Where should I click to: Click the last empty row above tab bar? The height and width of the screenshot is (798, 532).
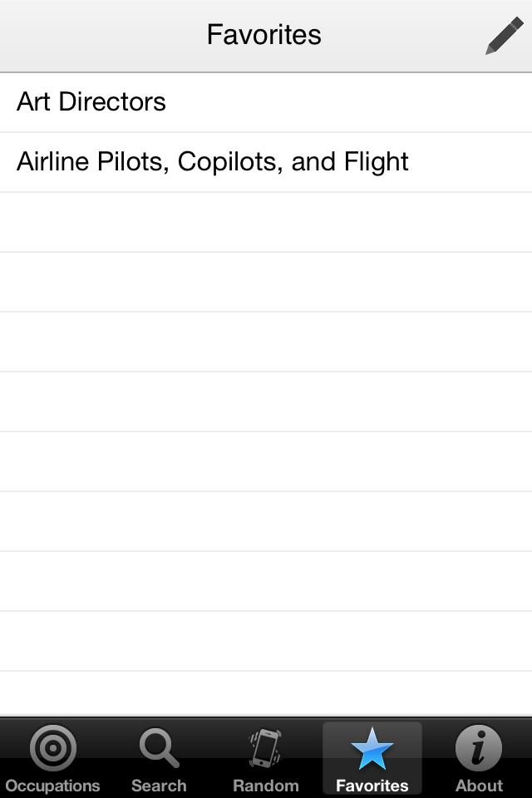coord(266,693)
